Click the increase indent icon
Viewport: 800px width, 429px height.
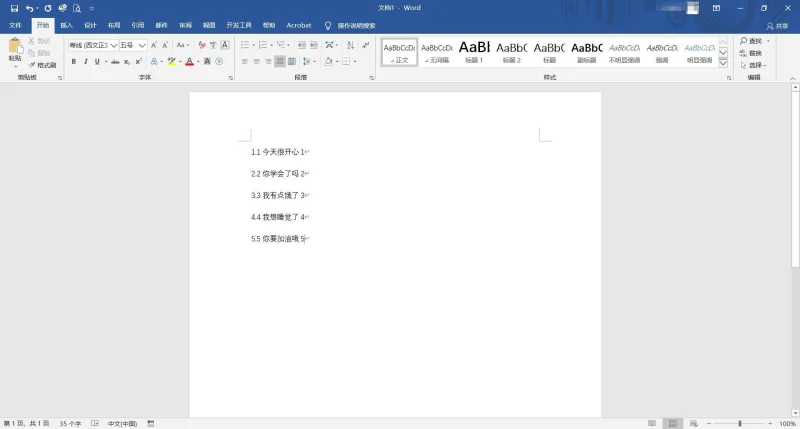[314, 45]
